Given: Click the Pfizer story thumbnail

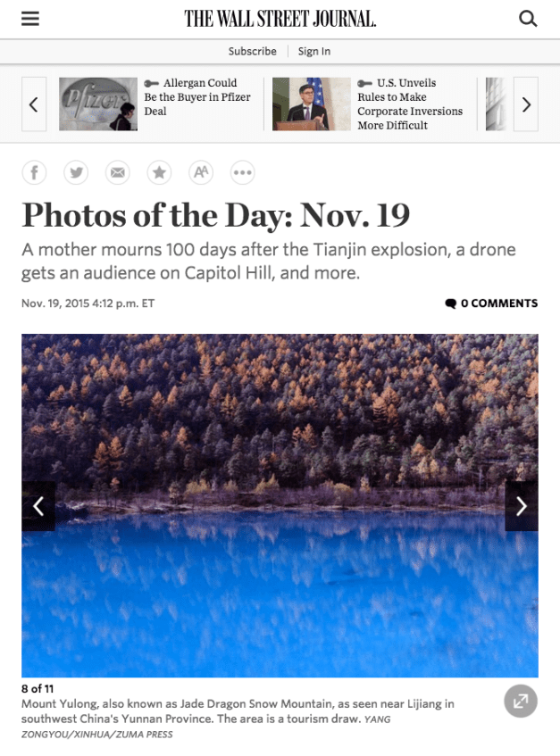Looking at the screenshot, I should [x=98, y=104].
